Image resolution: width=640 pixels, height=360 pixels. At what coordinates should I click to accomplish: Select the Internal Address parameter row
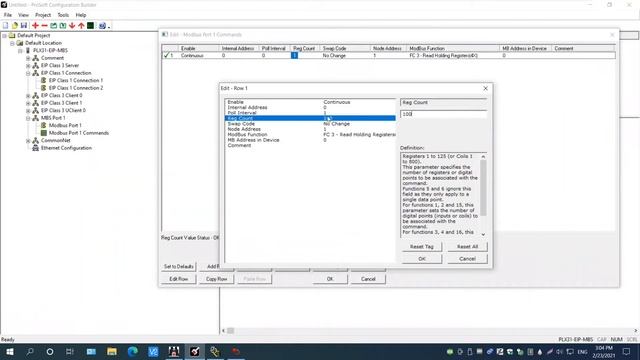coord(310,107)
